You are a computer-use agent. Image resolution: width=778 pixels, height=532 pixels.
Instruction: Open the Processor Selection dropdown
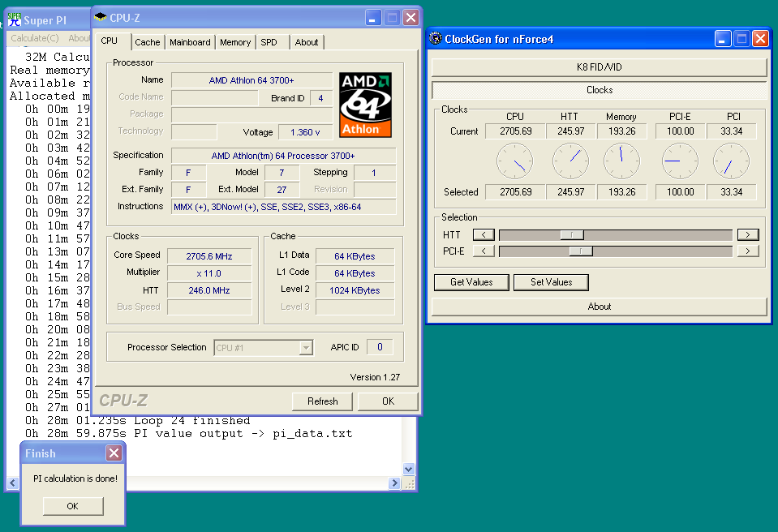coord(306,348)
